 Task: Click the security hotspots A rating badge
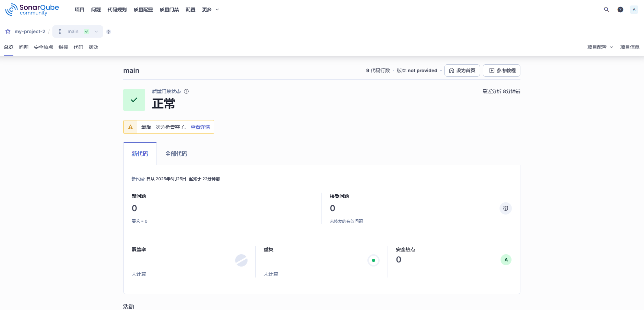coord(506,260)
